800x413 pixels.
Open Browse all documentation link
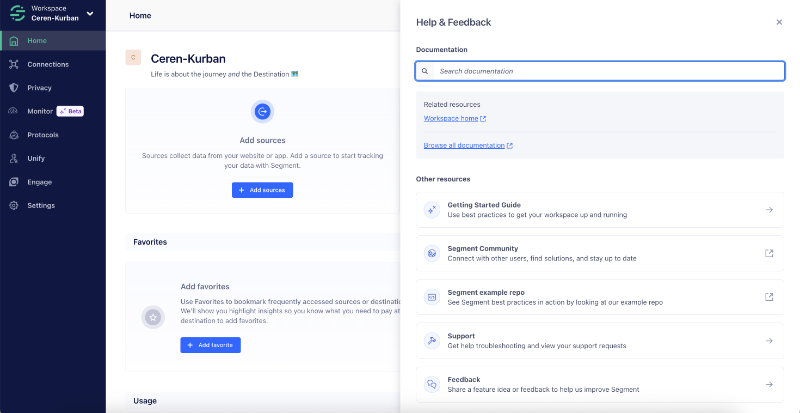[464, 145]
